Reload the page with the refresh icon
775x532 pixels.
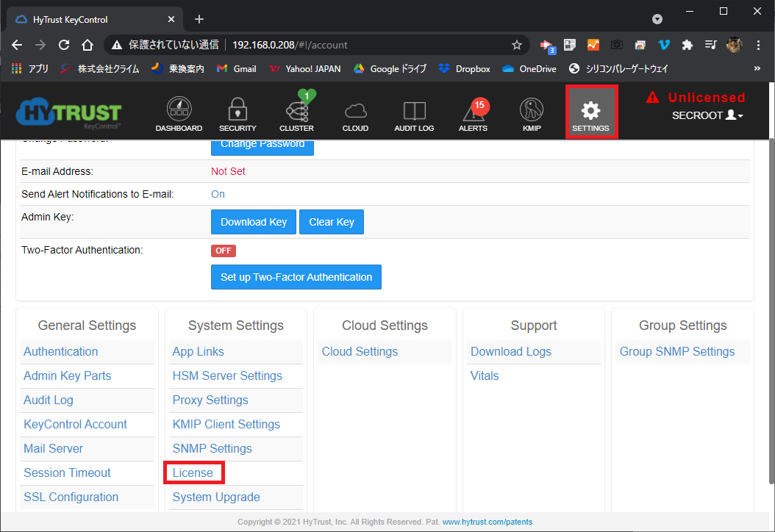click(64, 45)
